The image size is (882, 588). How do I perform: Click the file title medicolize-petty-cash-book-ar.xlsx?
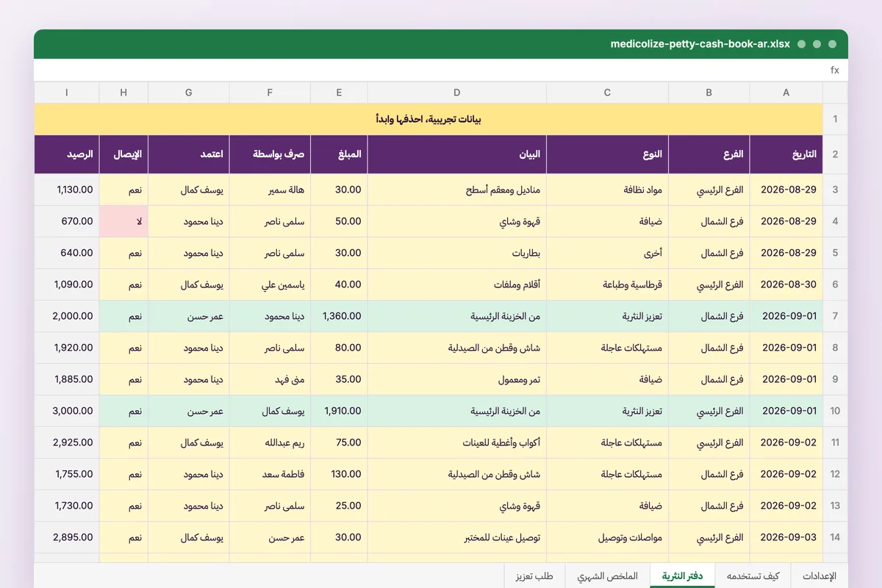tap(700, 44)
